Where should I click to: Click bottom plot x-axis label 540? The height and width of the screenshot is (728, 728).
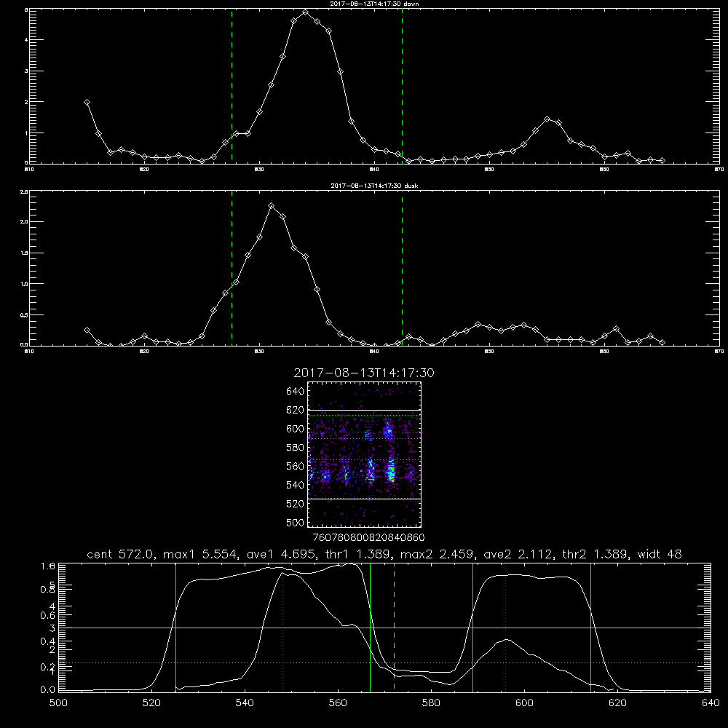tap(245, 703)
